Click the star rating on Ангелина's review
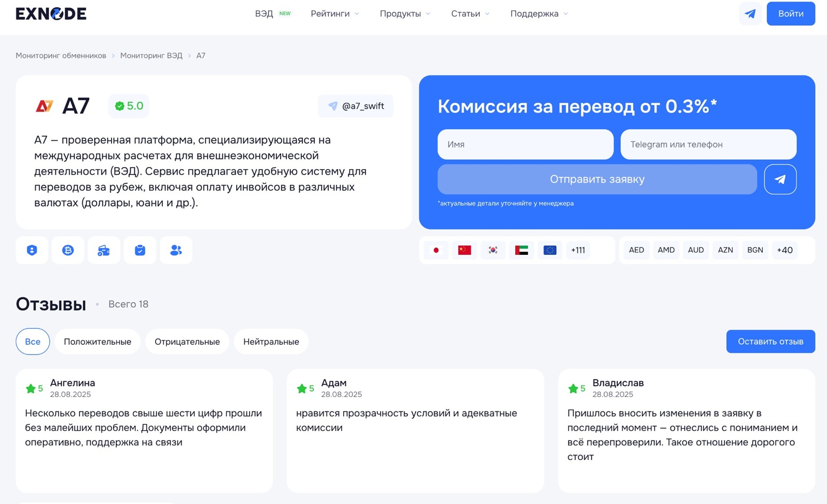827x504 pixels. [34, 389]
